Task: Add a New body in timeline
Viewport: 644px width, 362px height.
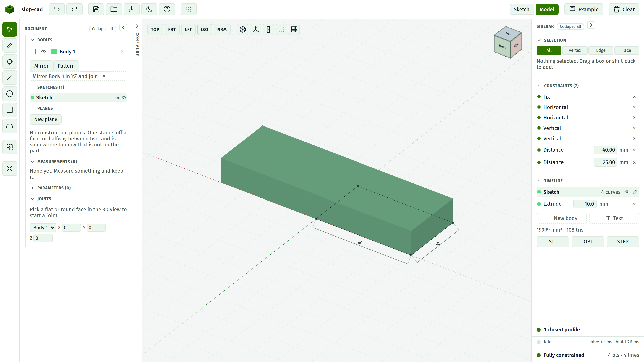Action: click(562, 218)
